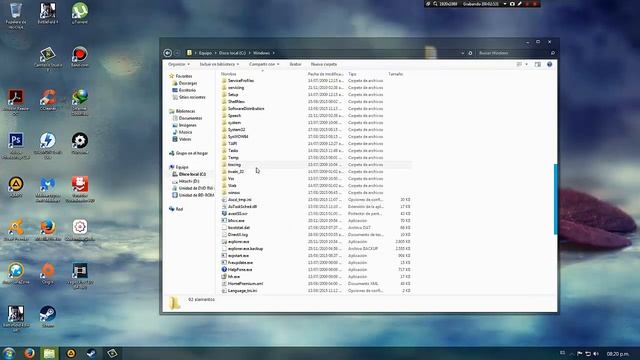
Task: Select the Temp folder
Action: tap(233, 158)
